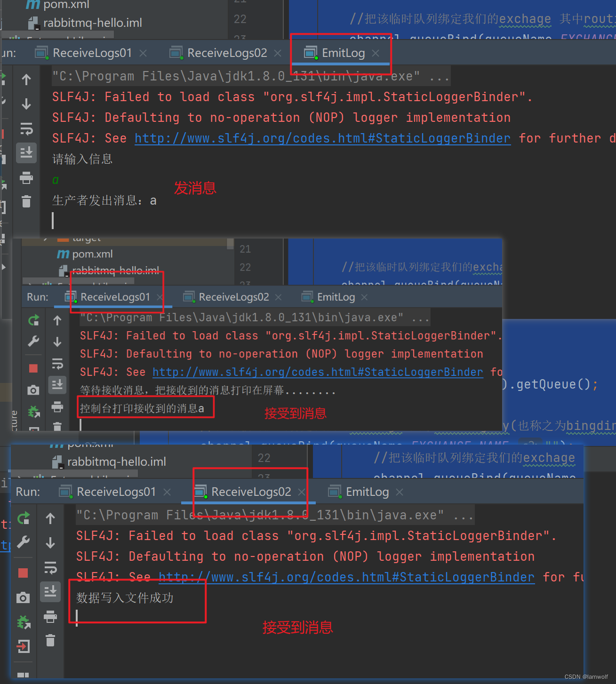This screenshot has width=616, height=684.
Task: Click the down arrow in bottom console toolbar
Action: click(x=50, y=543)
